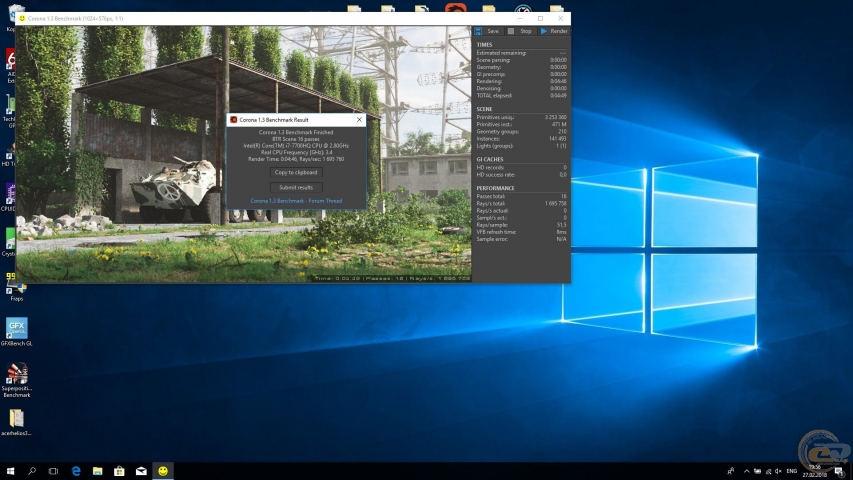Open the Windows Start menu
853x480 pixels.
point(10,471)
